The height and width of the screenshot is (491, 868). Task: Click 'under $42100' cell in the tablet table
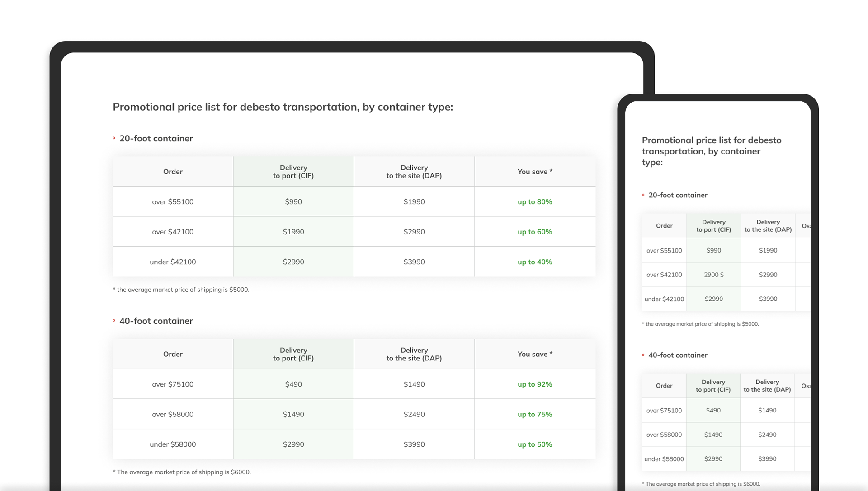173,262
